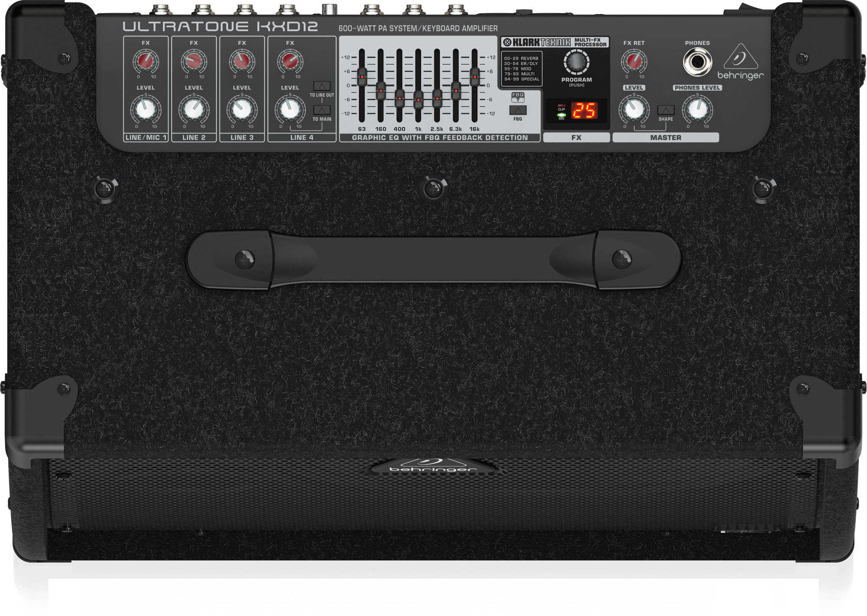867x616 pixels.
Task: Click the FX RET knob
Action: point(634,62)
